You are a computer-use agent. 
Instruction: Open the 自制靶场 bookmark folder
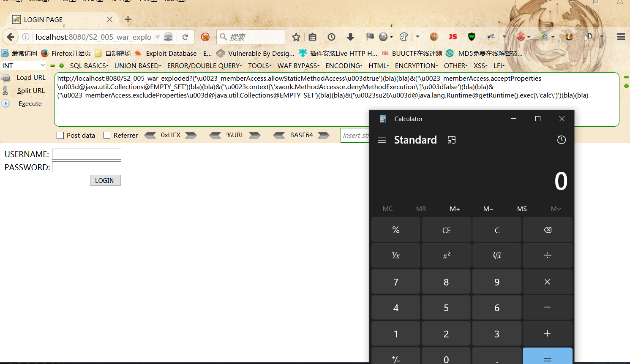(x=113, y=53)
